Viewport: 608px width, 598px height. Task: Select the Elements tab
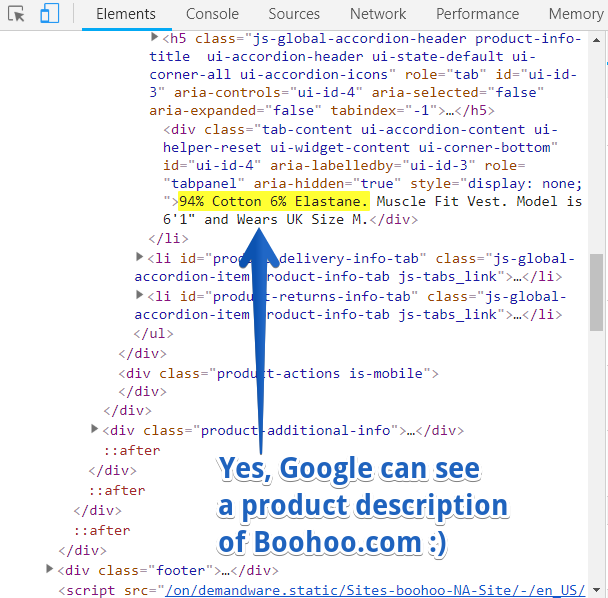coord(126,14)
